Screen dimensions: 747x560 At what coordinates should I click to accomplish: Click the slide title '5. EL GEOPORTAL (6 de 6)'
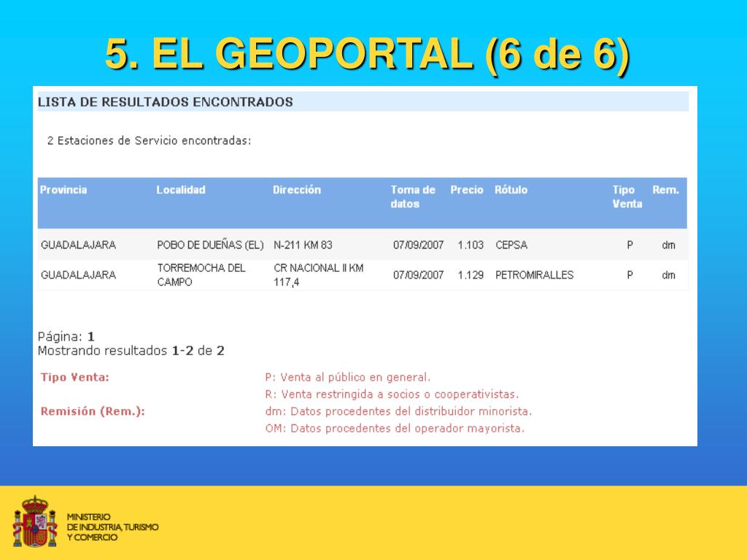point(368,54)
